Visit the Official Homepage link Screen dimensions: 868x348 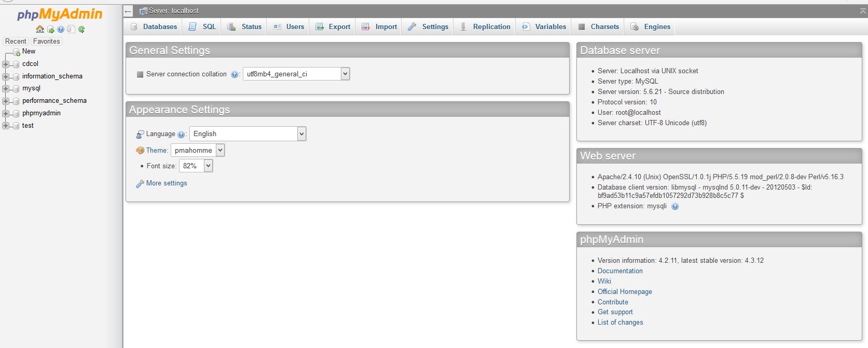pos(625,292)
